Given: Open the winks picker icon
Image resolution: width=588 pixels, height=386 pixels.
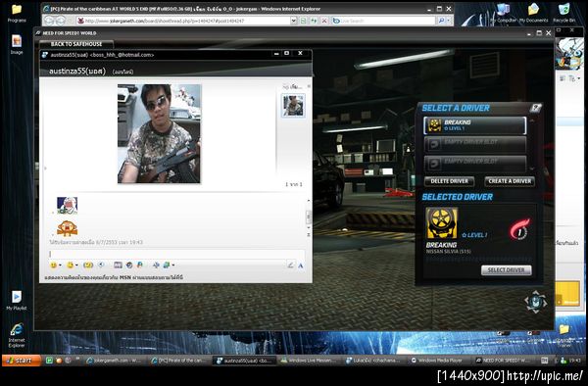Looking at the screenshot, I should coord(70,265).
